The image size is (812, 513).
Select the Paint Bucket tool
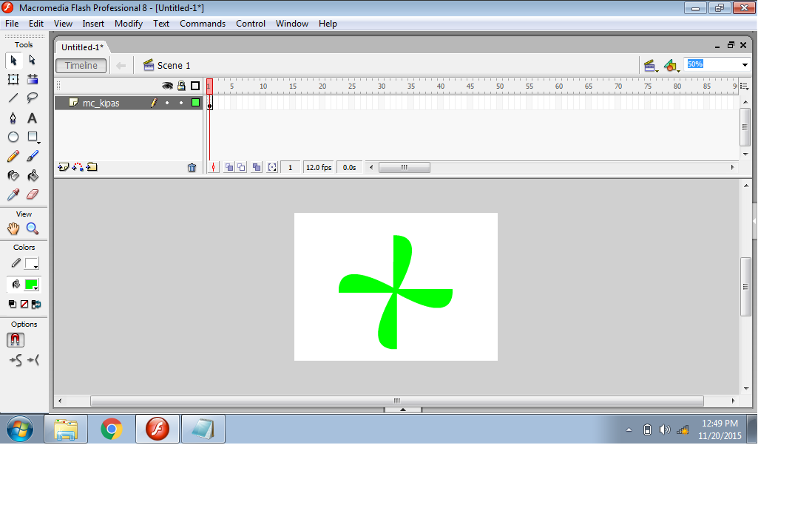tap(32, 175)
